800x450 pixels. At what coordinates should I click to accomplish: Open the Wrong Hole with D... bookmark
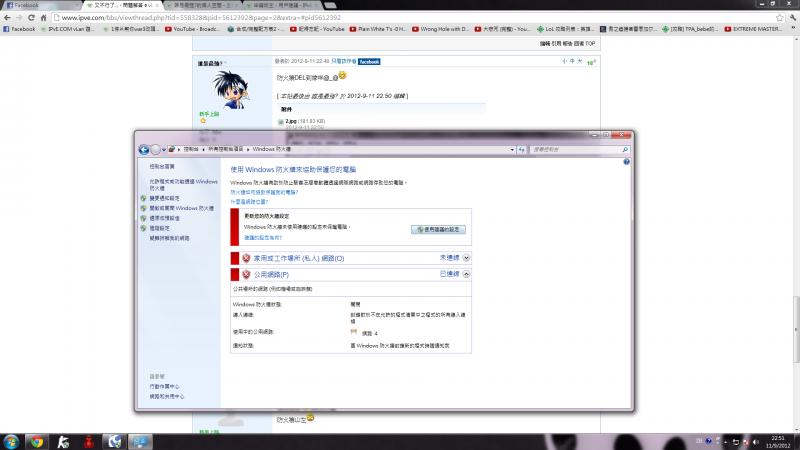click(440, 29)
